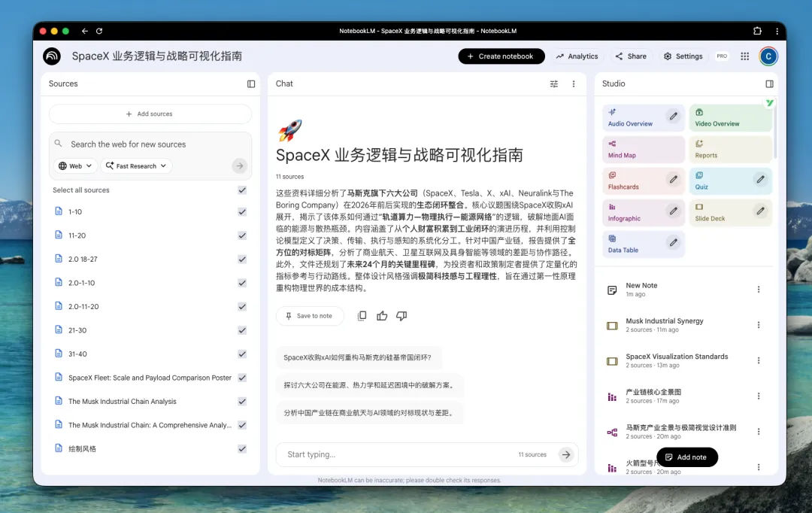
Task: Click Create notebook button
Action: point(501,56)
